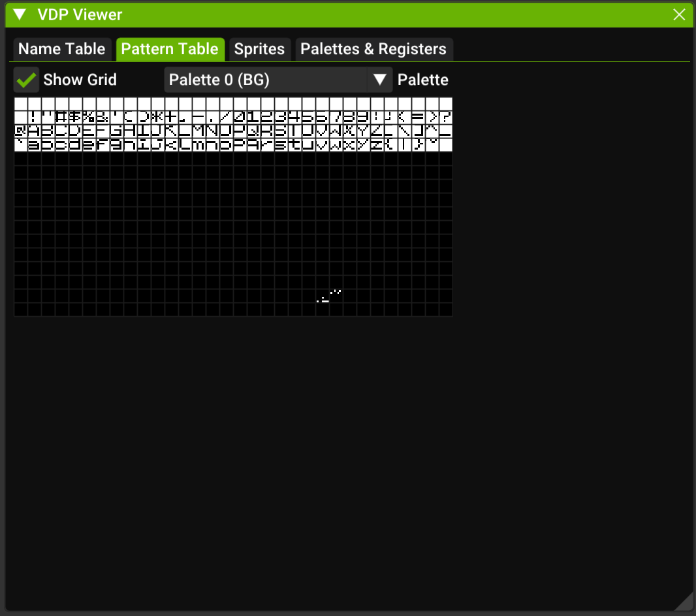696x616 pixels.
Task: Click the pattern tile for digit 7
Action: 336,118
